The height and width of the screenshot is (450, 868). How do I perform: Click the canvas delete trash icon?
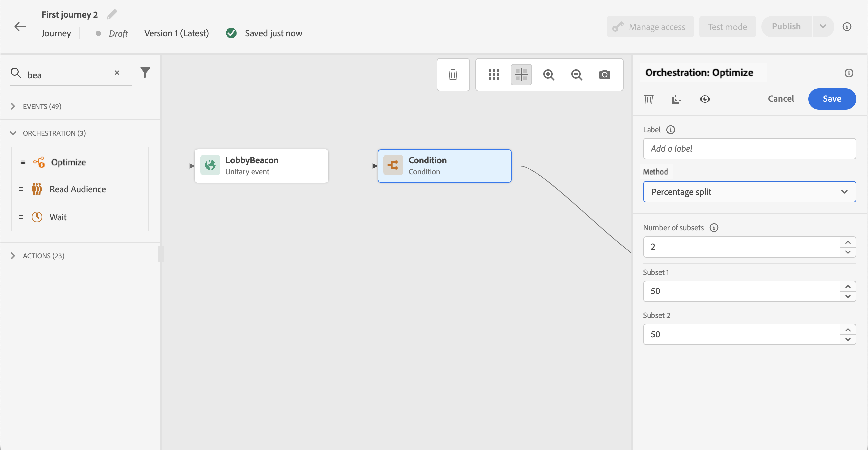point(453,75)
